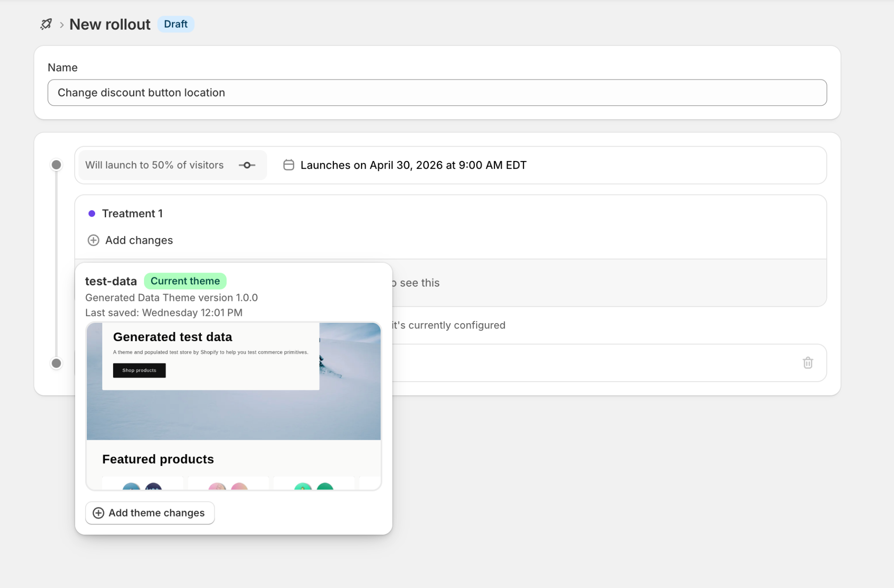This screenshot has height=588, width=894.
Task: Select the 'Treatment 1' label
Action: pyautogui.click(x=132, y=214)
